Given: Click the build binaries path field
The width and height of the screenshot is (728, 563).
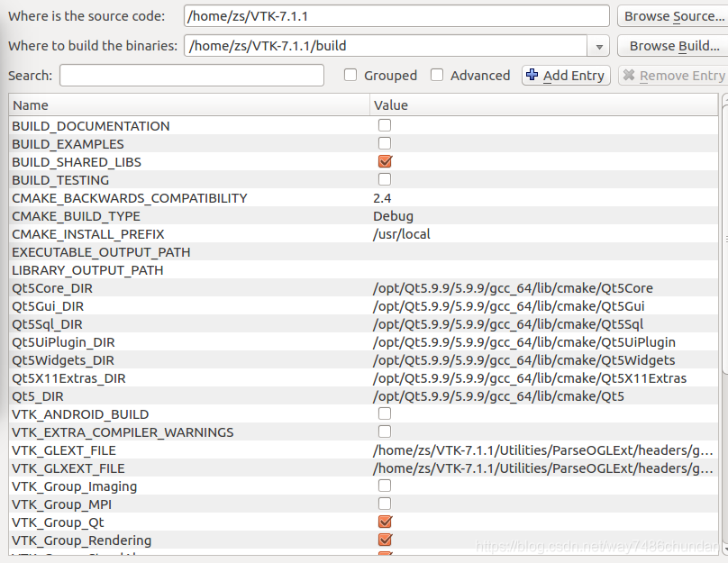Looking at the screenshot, I should point(386,46).
